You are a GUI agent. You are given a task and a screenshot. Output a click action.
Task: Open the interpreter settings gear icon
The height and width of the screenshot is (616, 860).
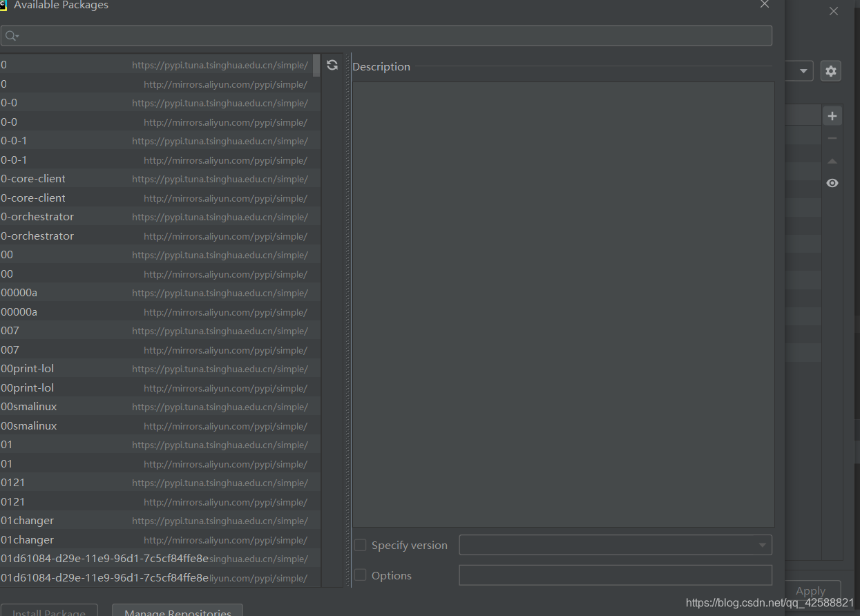click(x=831, y=71)
